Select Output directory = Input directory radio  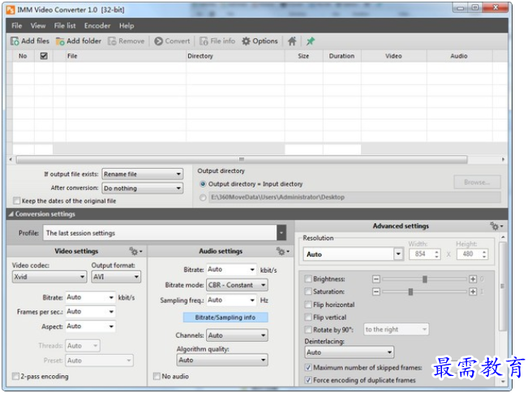pyautogui.click(x=203, y=184)
